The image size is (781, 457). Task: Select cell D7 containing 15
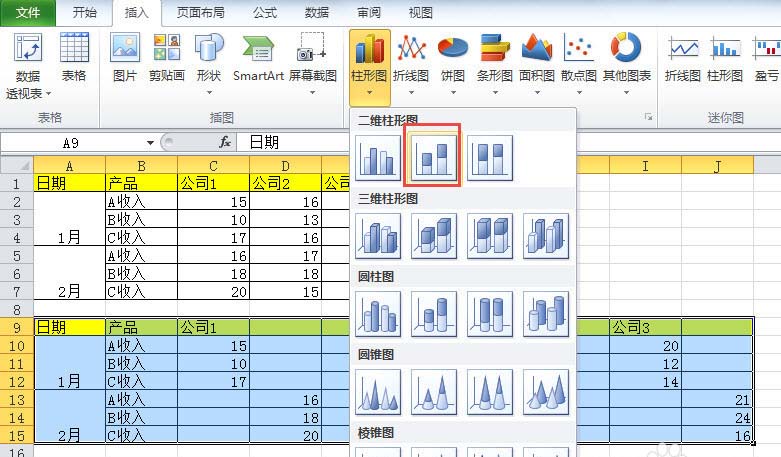pyautogui.click(x=285, y=291)
